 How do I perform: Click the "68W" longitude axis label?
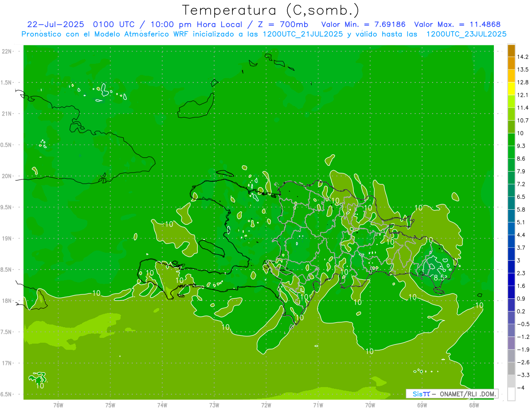474,405
